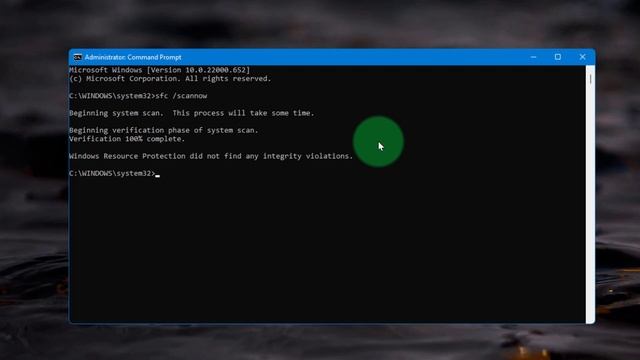Click the vertical scrollbar thumb
This screenshot has width=640, height=360.
(590, 79)
